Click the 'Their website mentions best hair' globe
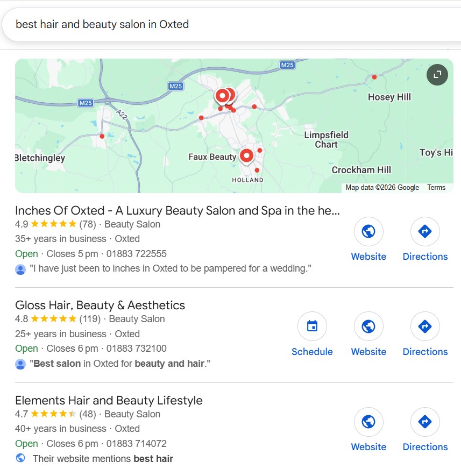461x476 pixels. [20, 458]
